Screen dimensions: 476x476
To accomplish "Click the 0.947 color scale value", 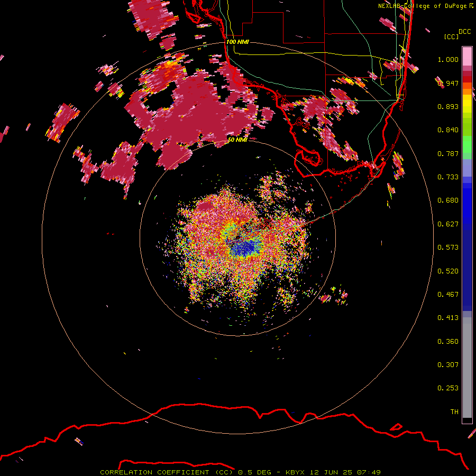I will click(x=448, y=83).
